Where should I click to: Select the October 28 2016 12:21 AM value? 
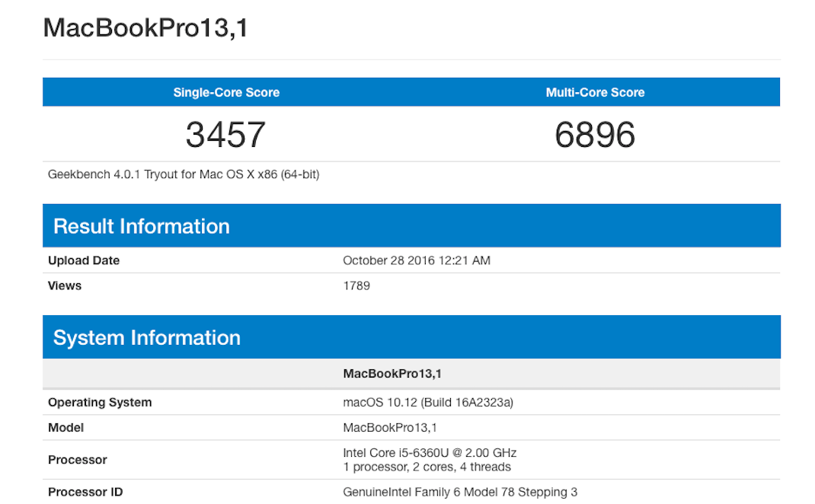coord(417,260)
